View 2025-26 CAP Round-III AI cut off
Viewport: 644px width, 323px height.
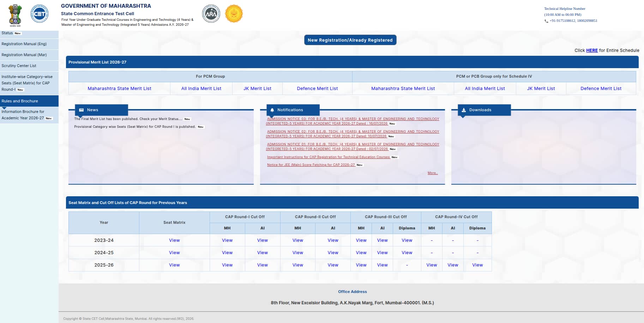pyautogui.click(x=382, y=265)
